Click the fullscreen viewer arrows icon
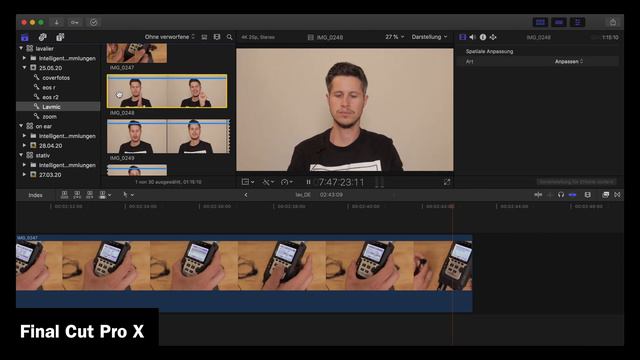Image resolution: width=640 pixels, height=360 pixels. [447, 182]
